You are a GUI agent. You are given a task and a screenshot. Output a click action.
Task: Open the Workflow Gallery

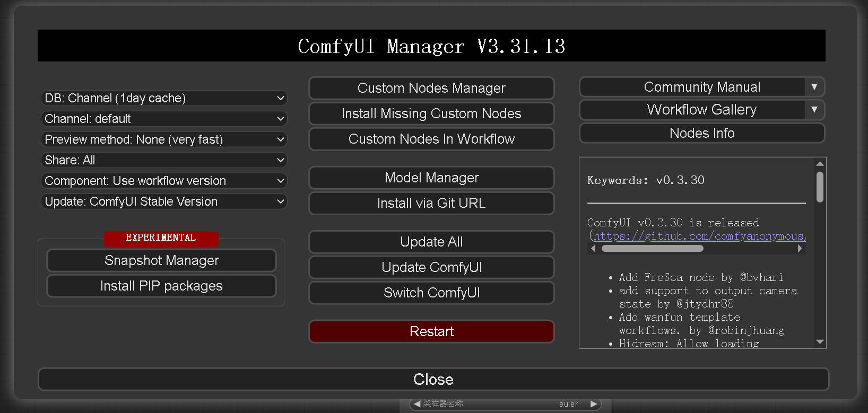(x=692, y=110)
